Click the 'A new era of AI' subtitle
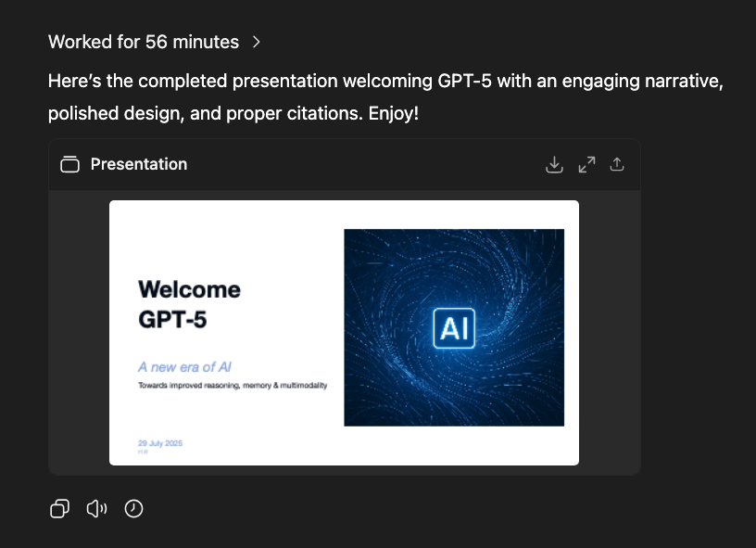 pyautogui.click(x=184, y=367)
